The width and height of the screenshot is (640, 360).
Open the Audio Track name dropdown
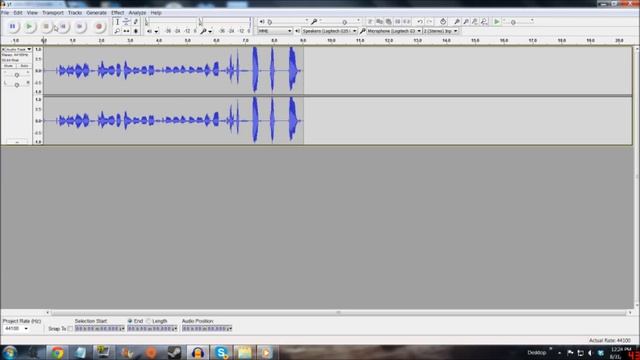(16, 49)
